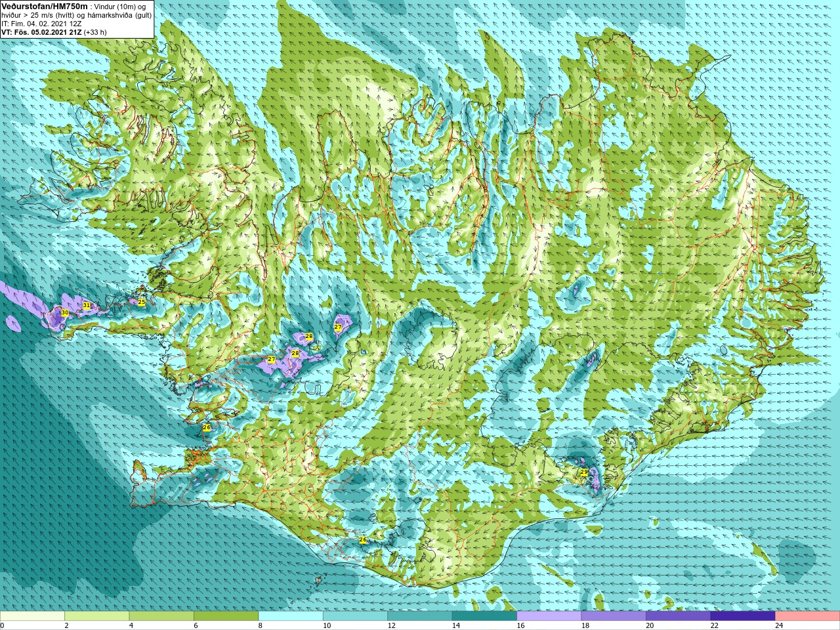Select the above 24 m/s pink legend swatch
840x630 pixels.
tap(808, 616)
